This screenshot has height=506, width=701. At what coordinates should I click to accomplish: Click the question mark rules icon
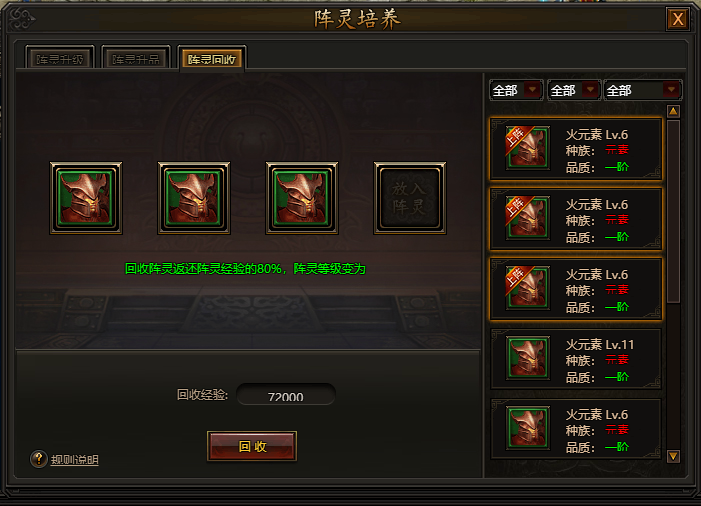(39, 459)
